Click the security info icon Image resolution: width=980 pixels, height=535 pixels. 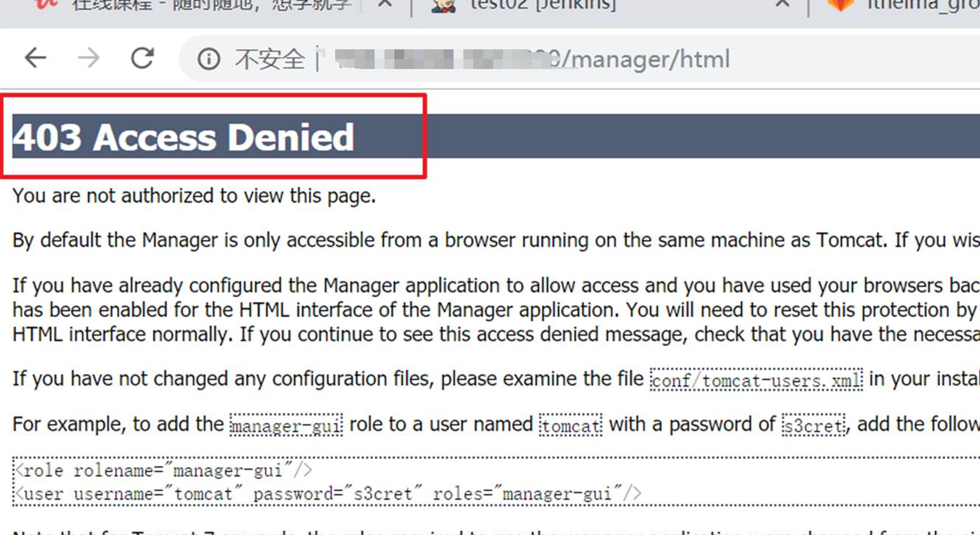(x=204, y=59)
